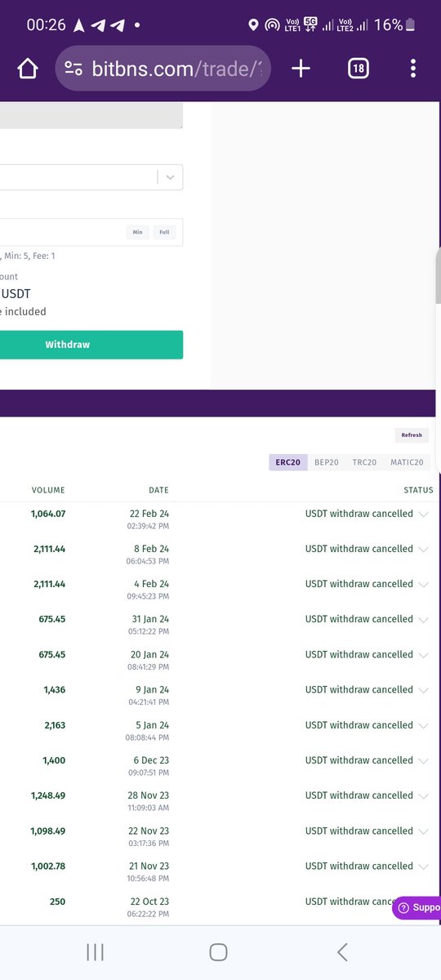Image resolution: width=441 pixels, height=980 pixels.
Task: Switch to the BEP20 tab
Action: point(327,462)
